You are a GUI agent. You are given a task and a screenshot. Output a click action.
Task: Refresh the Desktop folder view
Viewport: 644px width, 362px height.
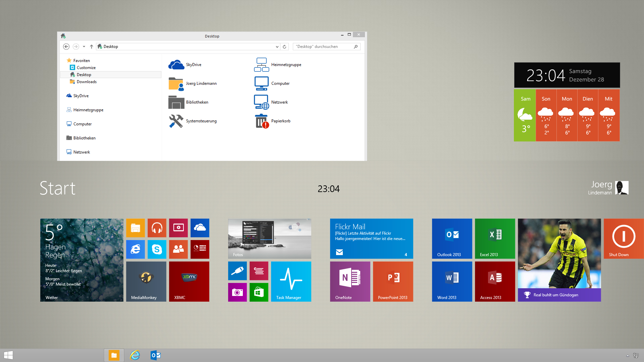pyautogui.click(x=284, y=47)
